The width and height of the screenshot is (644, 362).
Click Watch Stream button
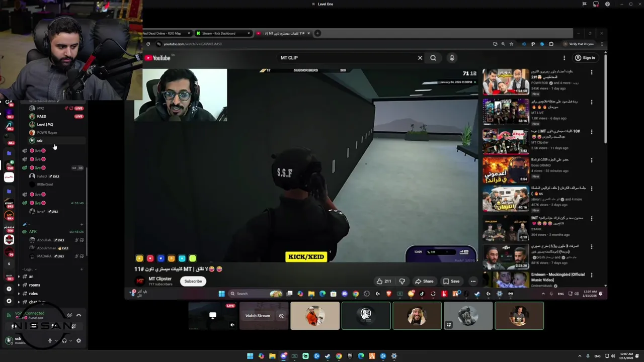(x=258, y=316)
